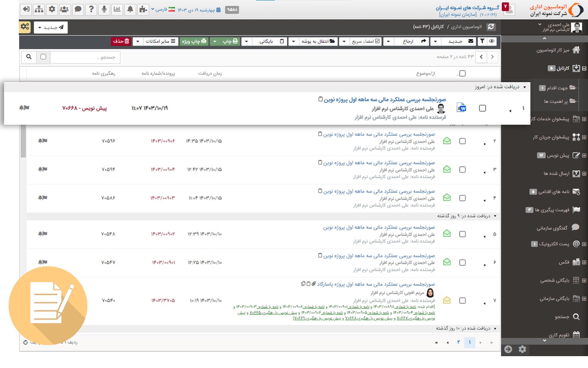
Task: Check the checkbox for the first letter row
Action: tap(482, 108)
